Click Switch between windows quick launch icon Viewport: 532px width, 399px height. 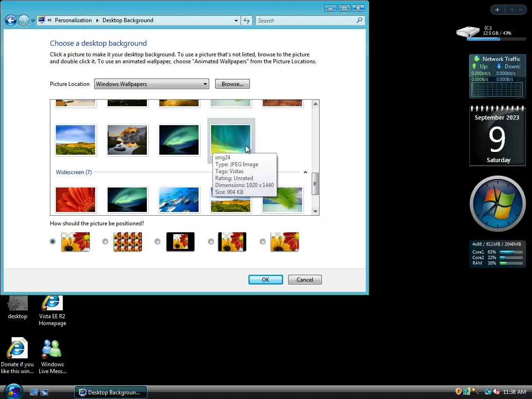pyautogui.click(x=44, y=392)
